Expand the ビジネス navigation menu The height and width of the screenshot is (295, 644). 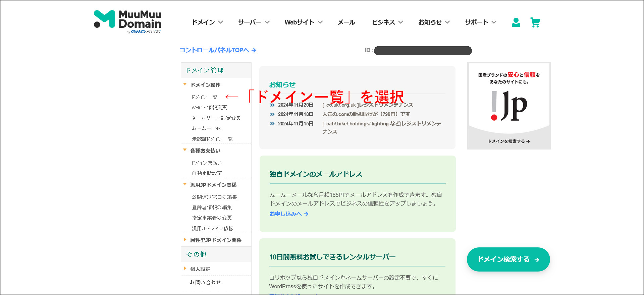[387, 22]
